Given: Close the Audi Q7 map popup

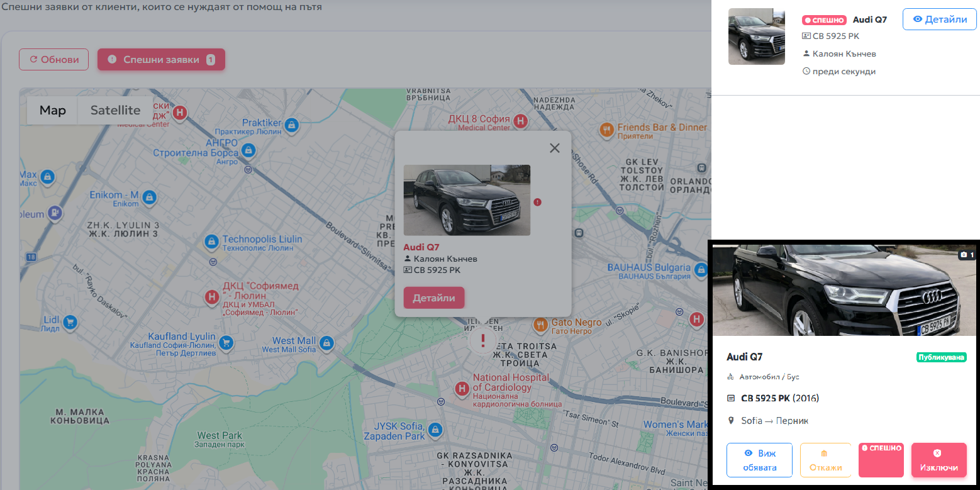Looking at the screenshot, I should (x=554, y=148).
